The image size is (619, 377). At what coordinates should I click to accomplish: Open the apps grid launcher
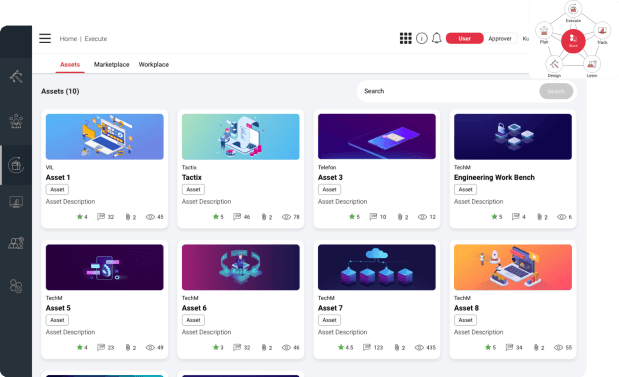pyautogui.click(x=405, y=38)
